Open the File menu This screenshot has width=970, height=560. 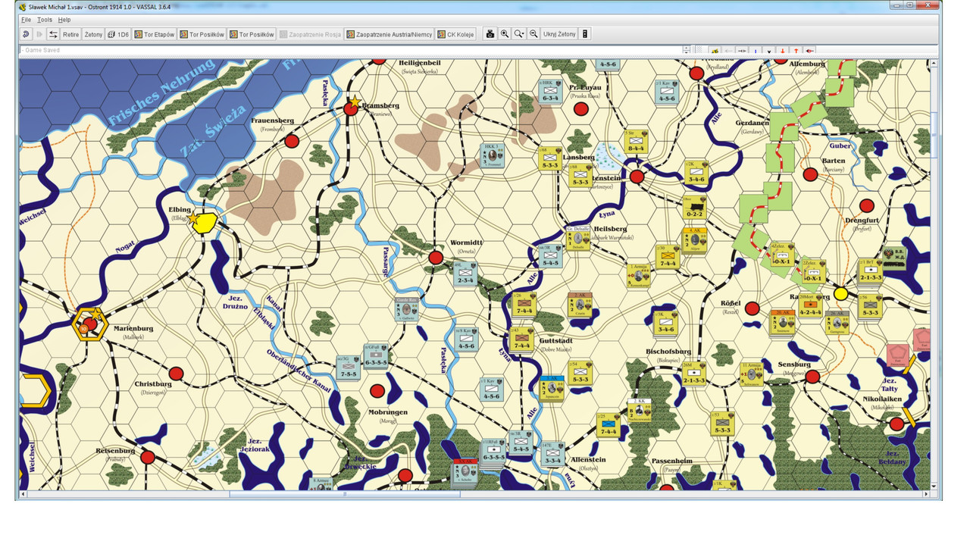(x=26, y=20)
